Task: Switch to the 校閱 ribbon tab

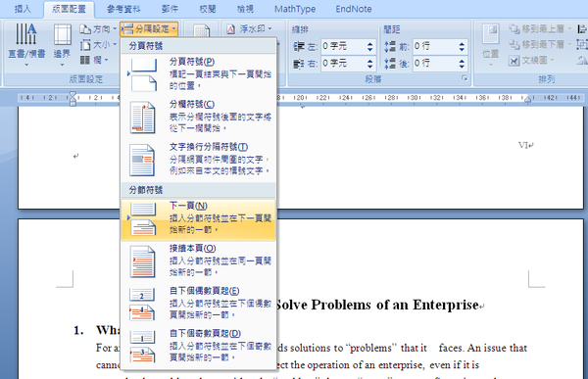Action: click(x=208, y=9)
